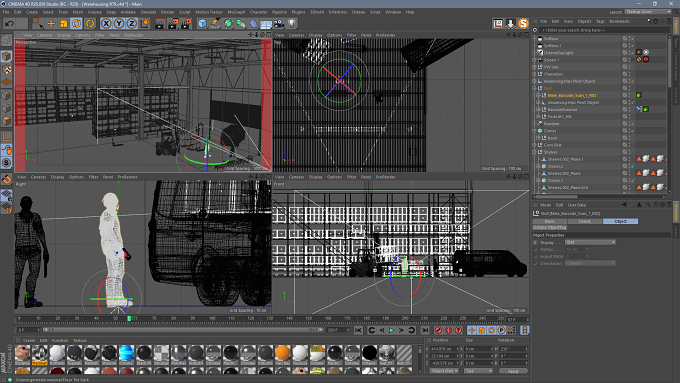Open Edit Render Settings clapperboard icon

tap(186, 23)
